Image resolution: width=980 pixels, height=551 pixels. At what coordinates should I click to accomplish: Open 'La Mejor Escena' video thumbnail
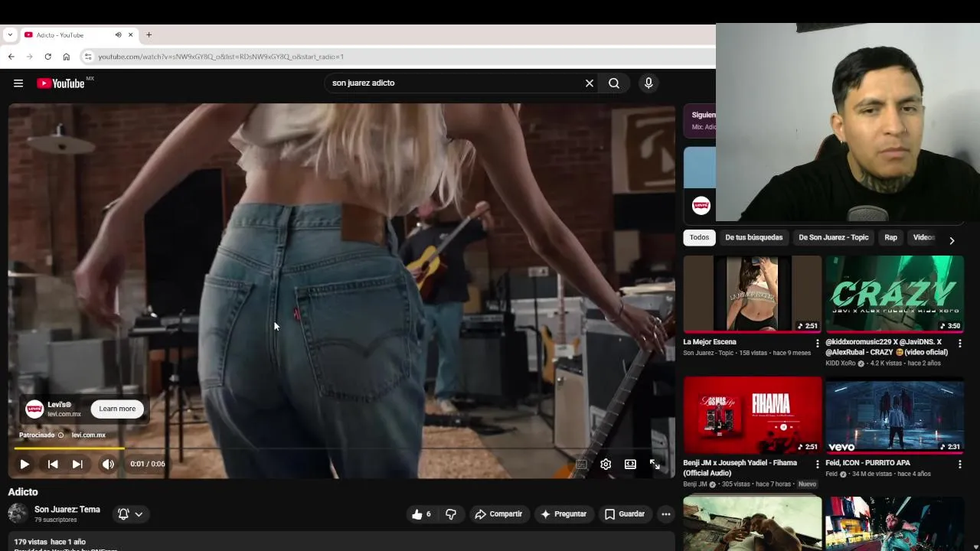753,294
